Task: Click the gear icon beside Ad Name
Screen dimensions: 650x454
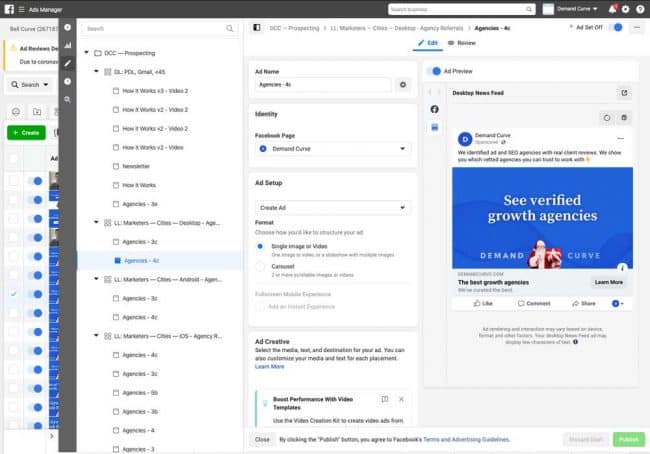Action: (x=403, y=85)
